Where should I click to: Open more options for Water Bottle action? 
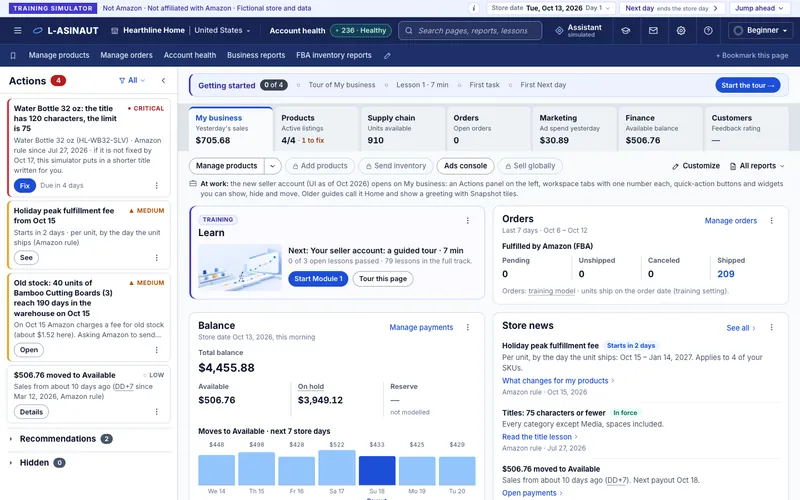(x=157, y=186)
